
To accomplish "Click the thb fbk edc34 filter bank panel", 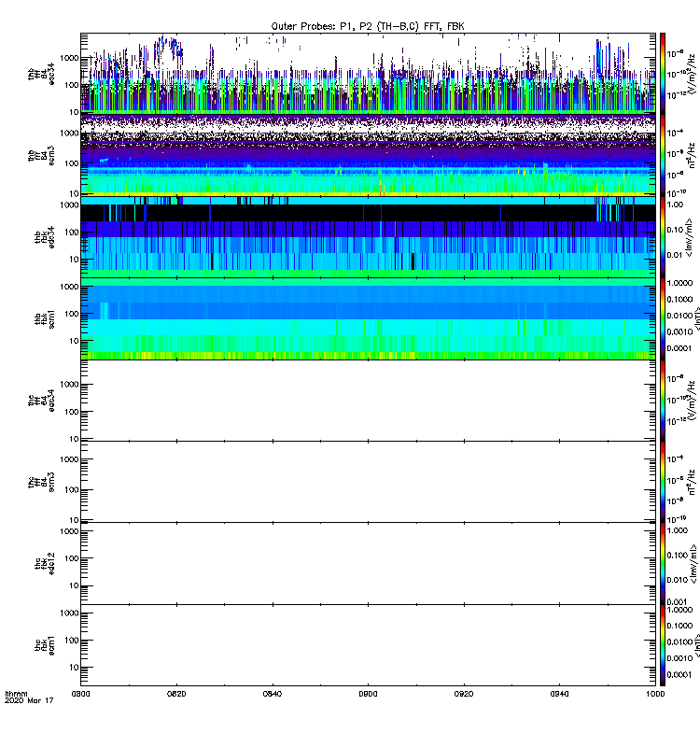I will [368, 237].
